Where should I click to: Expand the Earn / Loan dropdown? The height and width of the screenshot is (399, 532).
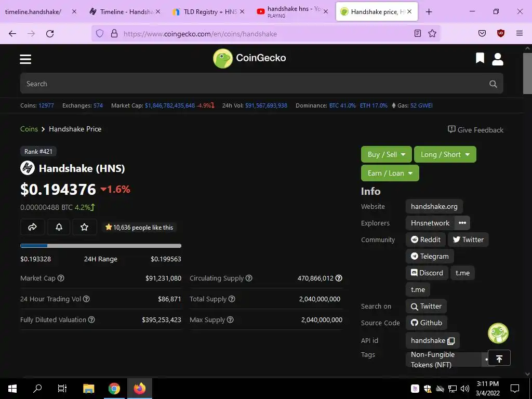[390, 173]
